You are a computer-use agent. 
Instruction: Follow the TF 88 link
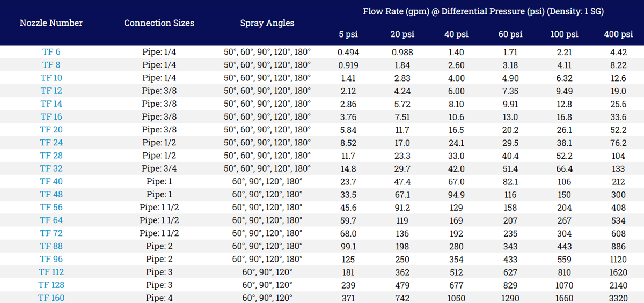[x=52, y=246]
